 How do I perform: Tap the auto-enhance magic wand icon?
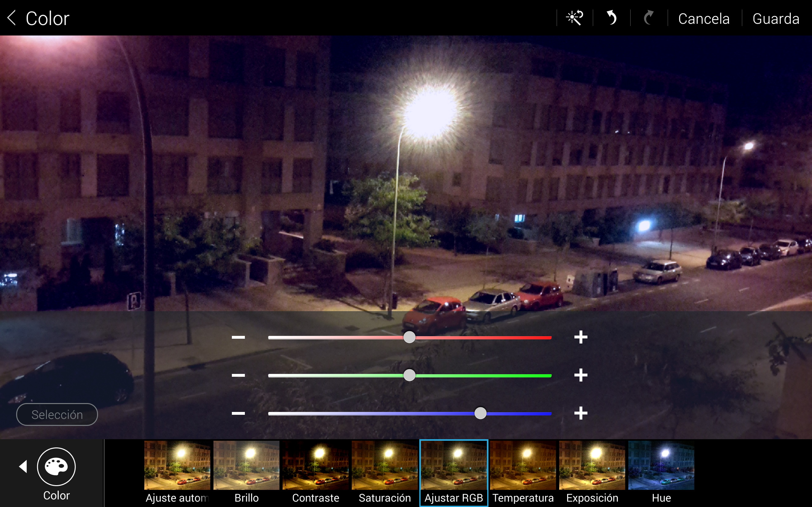(x=574, y=18)
